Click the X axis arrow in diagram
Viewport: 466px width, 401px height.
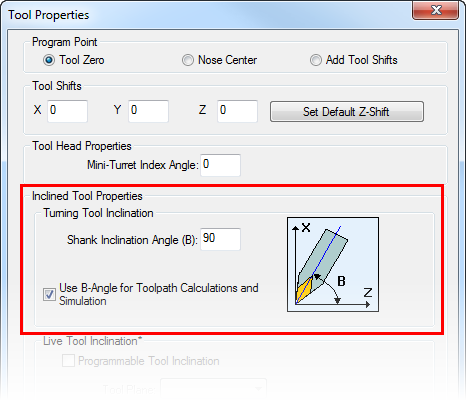click(296, 228)
